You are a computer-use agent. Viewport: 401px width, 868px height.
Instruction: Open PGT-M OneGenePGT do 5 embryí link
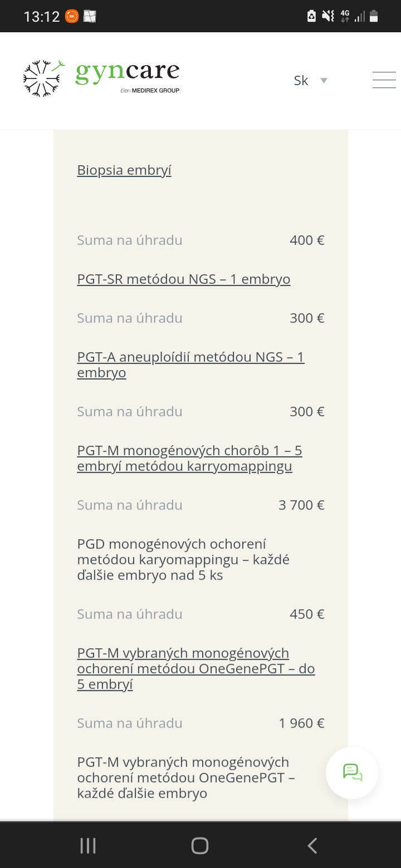196,668
